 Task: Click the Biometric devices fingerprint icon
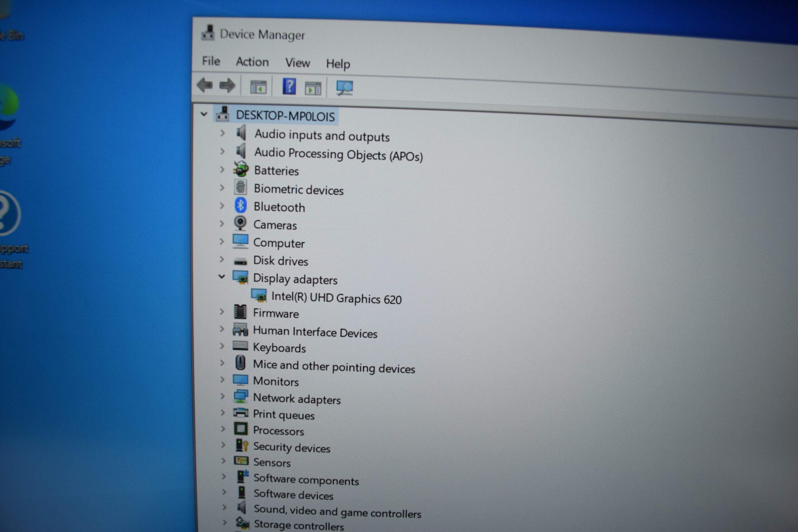tap(241, 187)
